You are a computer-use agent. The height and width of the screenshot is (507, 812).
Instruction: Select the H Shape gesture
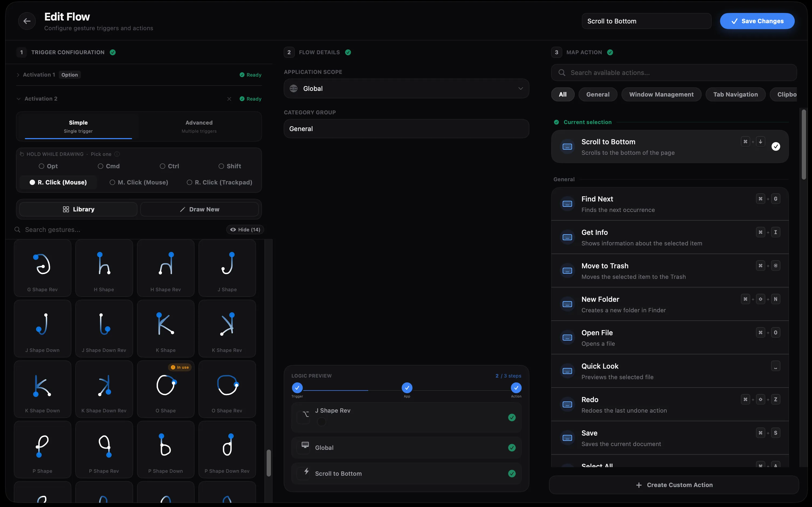point(104,268)
